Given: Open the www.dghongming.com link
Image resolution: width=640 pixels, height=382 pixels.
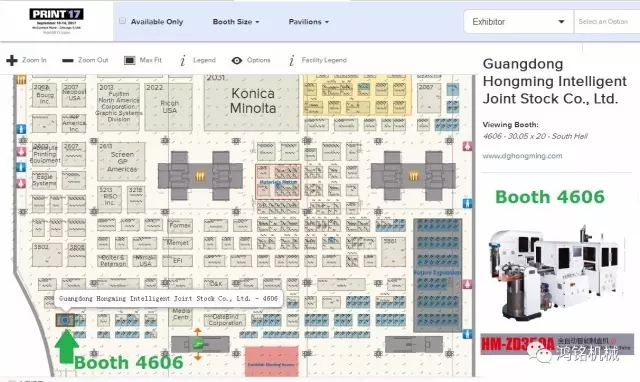Looking at the screenshot, I should click(522, 155).
